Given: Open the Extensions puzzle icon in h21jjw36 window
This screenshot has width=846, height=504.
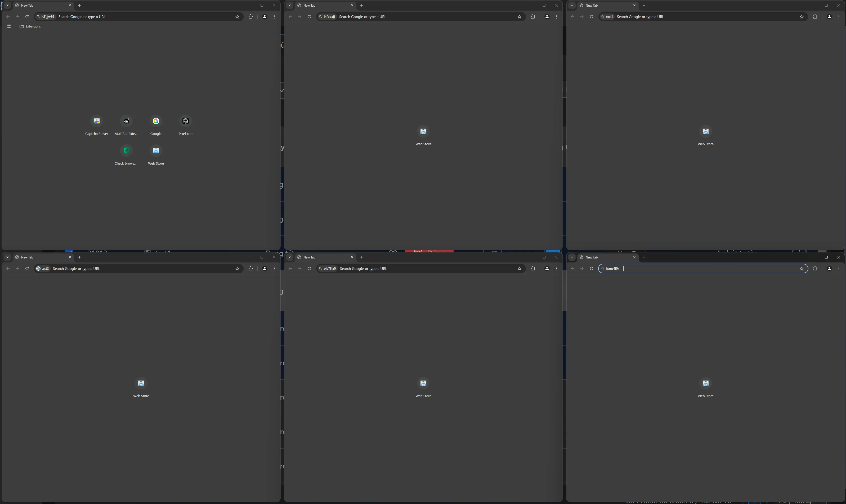Looking at the screenshot, I should click(251, 16).
